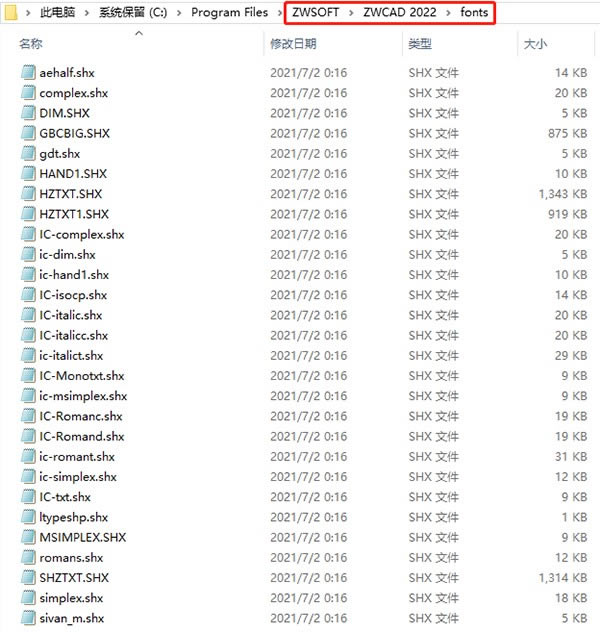This screenshot has height=632, width=600.
Task: Select the SHZTXT.SHX file name
Action: click(x=75, y=578)
